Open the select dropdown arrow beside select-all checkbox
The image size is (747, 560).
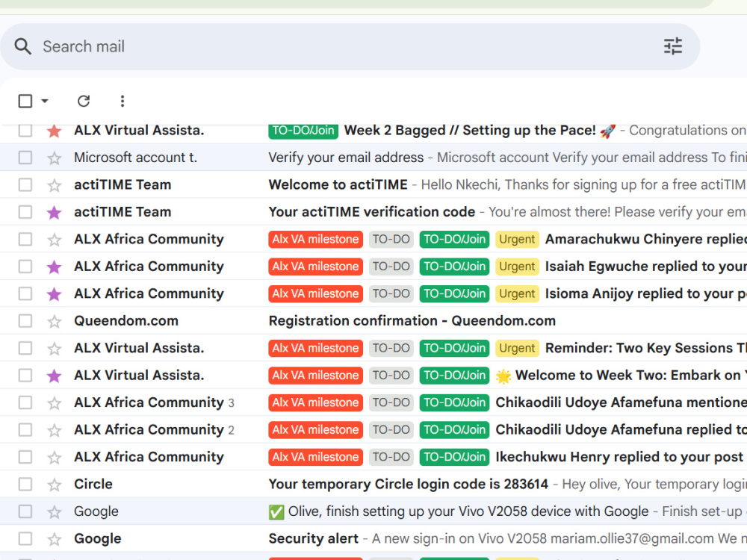[x=45, y=101]
